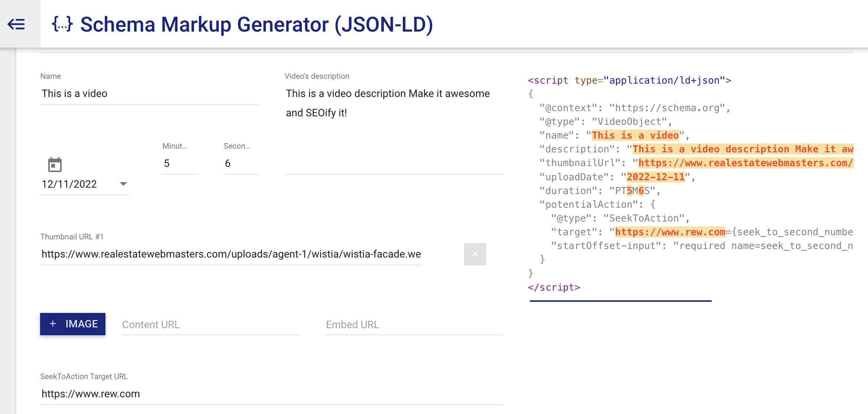This screenshot has height=414, width=868.
Task: Click the target URL https://www.rew.com in code
Action: (670, 232)
